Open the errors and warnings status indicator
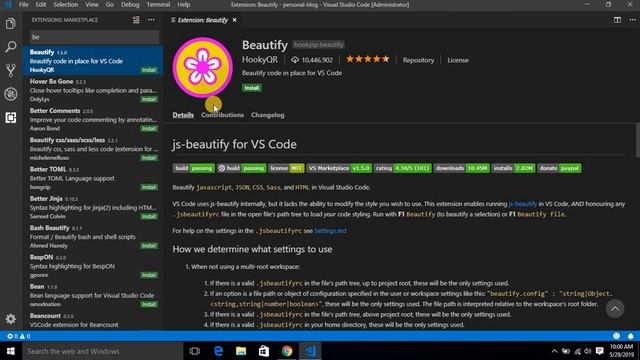The image size is (640, 360). coord(18,336)
